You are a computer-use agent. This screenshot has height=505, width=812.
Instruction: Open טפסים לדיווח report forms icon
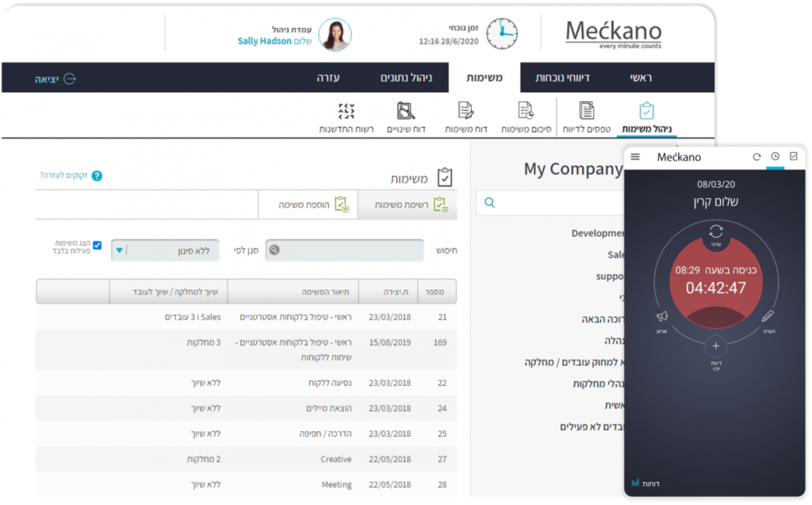pyautogui.click(x=586, y=110)
